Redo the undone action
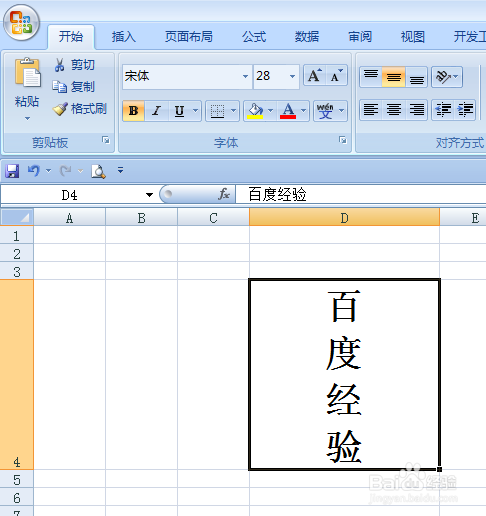 [x=65, y=171]
